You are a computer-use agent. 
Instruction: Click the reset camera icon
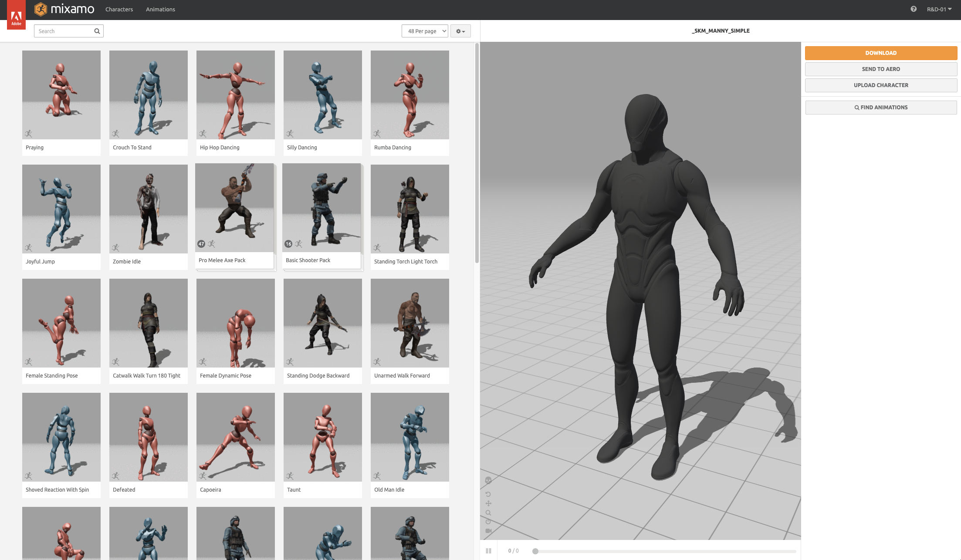point(488,522)
